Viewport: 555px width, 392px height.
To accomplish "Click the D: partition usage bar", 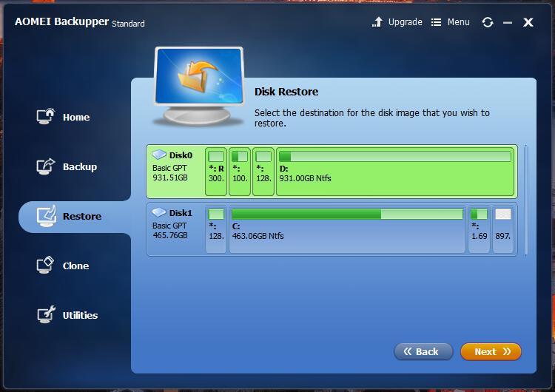I will click(x=395, y=156).
